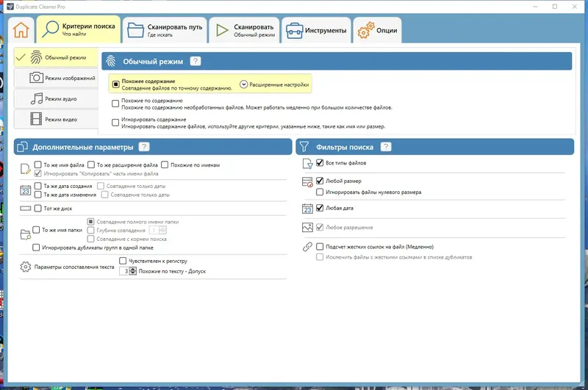
Task: Check Та же дата изменения
Action: coord(38,195)
